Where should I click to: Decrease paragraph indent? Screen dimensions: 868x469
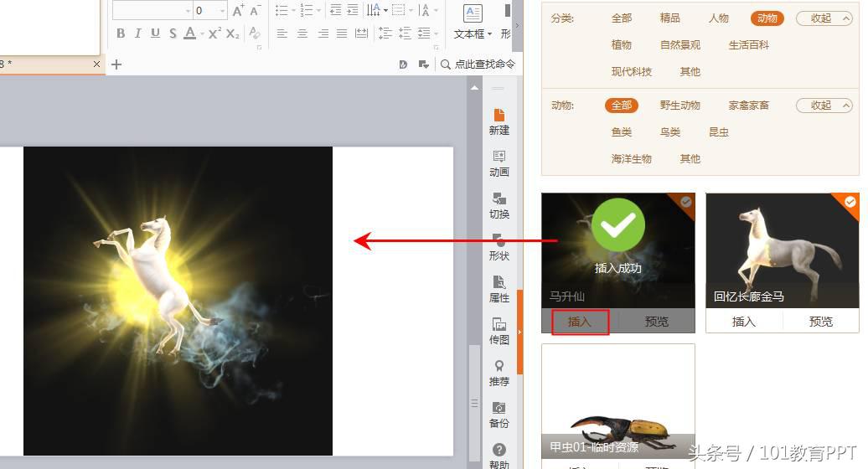coord(335,10)
